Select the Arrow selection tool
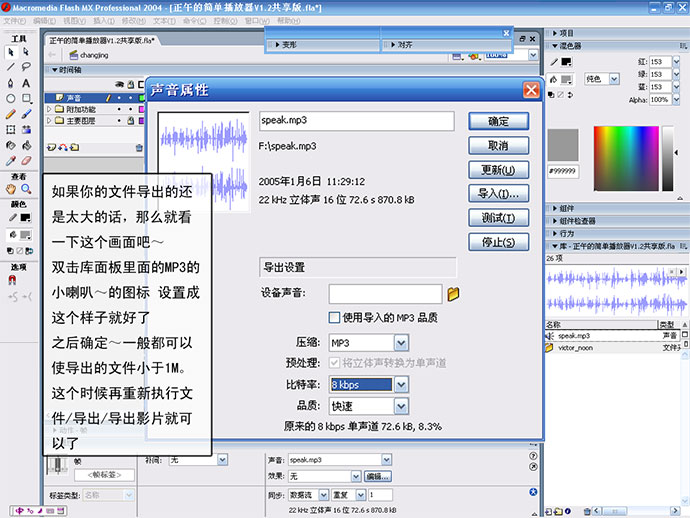690x518 pixels. click(x=11, y=52)
